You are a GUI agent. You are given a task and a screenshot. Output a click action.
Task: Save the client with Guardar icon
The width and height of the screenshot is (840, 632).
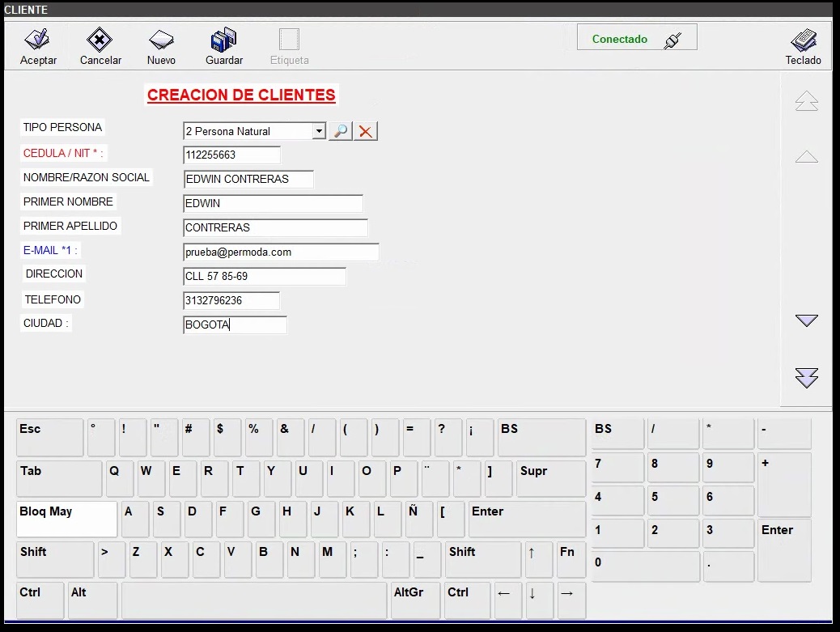pyautogui.click(x=223, y=40)
